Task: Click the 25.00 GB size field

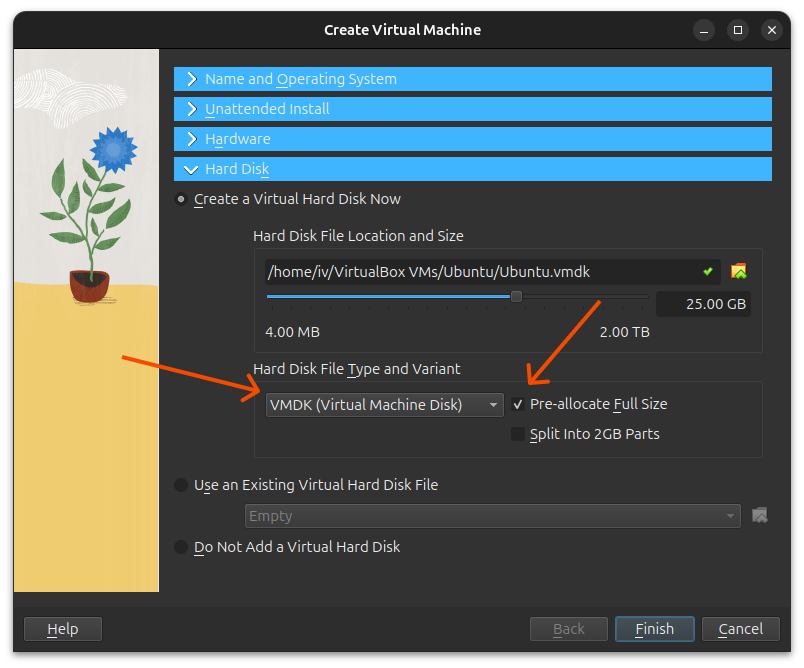Action: pos(703,304)
